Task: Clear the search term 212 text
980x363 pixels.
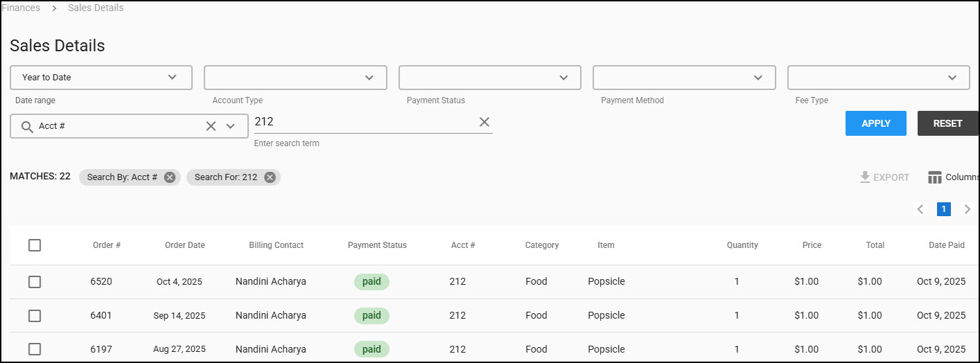Action: click(484, 122)
